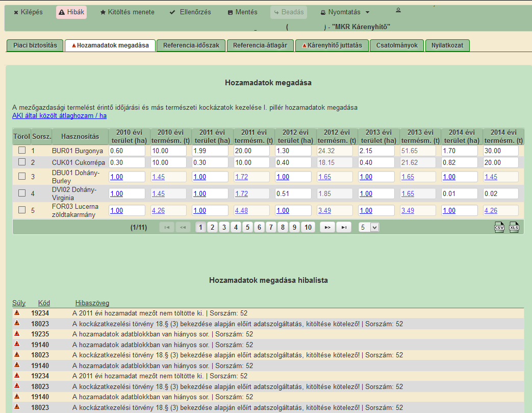Go to previous page of paginator
The height and width of the screenshot is (413, 532).
pyautogui.click(x=183, y=227)
